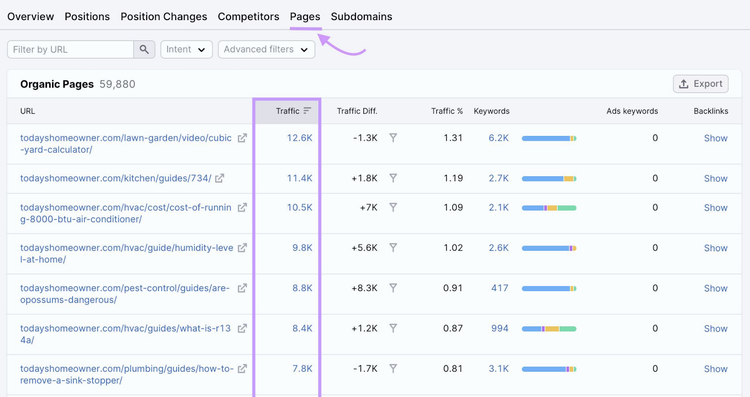Open external link icon for remove-a-sink-stopper URL

click(x=243, y=369)
